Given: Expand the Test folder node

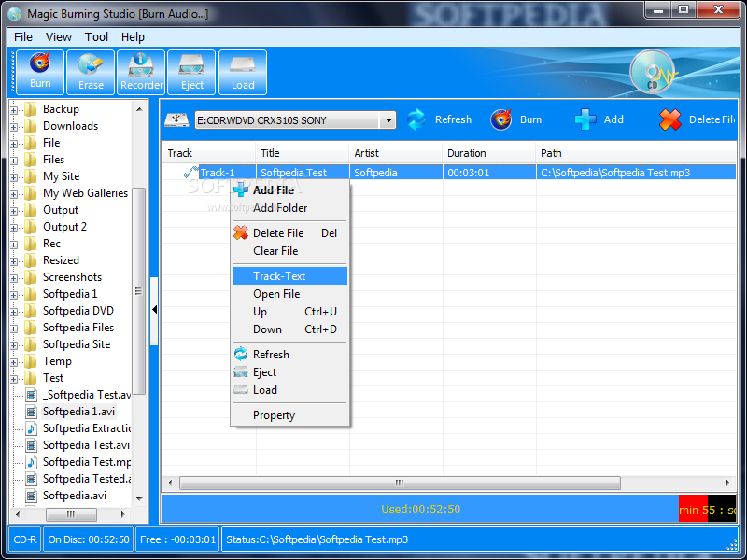Looking at the screenshot, I should point(14,379).
